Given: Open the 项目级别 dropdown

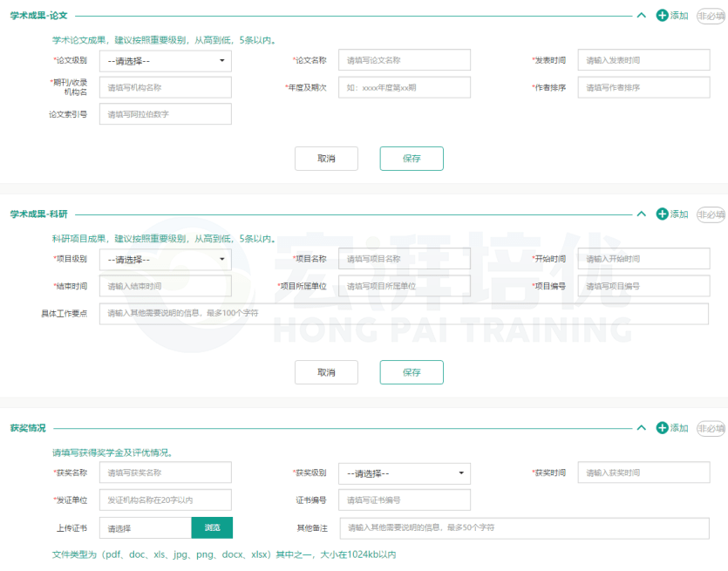Looking at the screenshot, I should pos(165,260).
